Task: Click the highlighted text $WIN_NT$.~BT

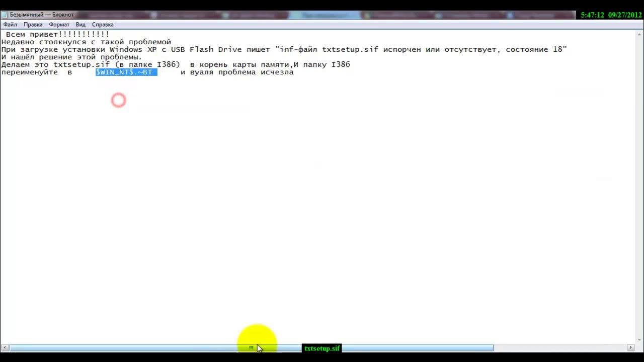Action: coord(126,72)
